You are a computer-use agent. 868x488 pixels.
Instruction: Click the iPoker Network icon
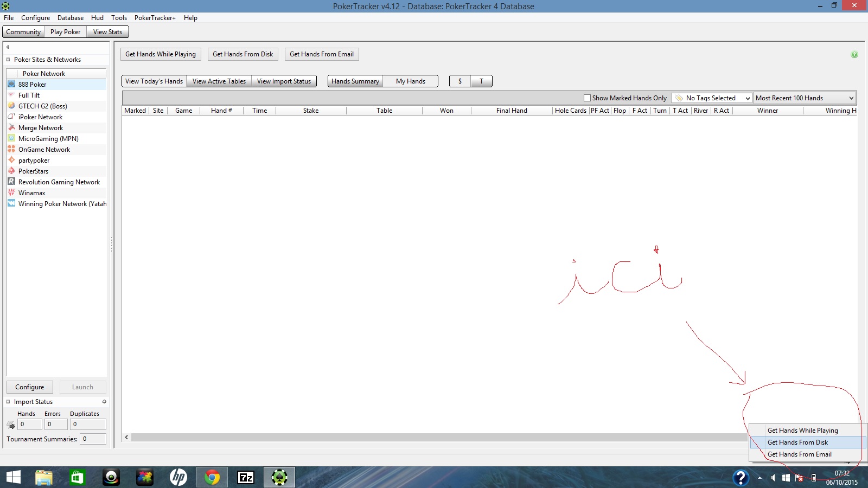pos(11,117)
